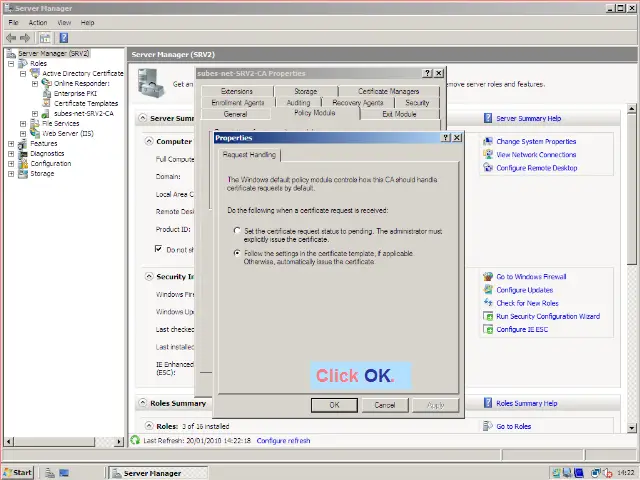The height and width of the screenshot is (480, 640).
Task: Click the File Services tree icon
Action: point(35,123)
